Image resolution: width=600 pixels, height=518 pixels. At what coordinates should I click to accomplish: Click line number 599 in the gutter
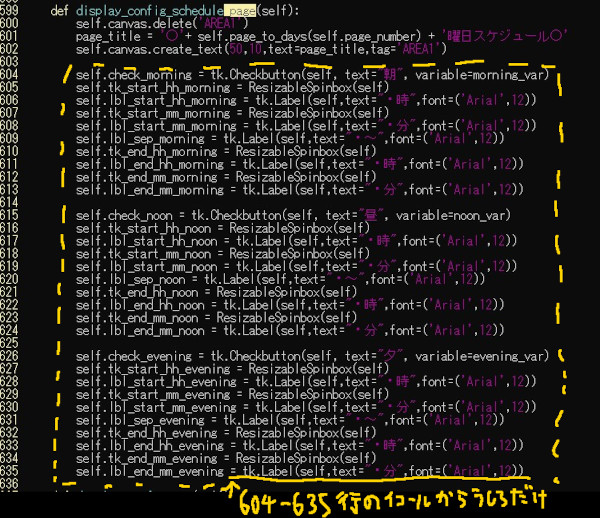point(9,10)
